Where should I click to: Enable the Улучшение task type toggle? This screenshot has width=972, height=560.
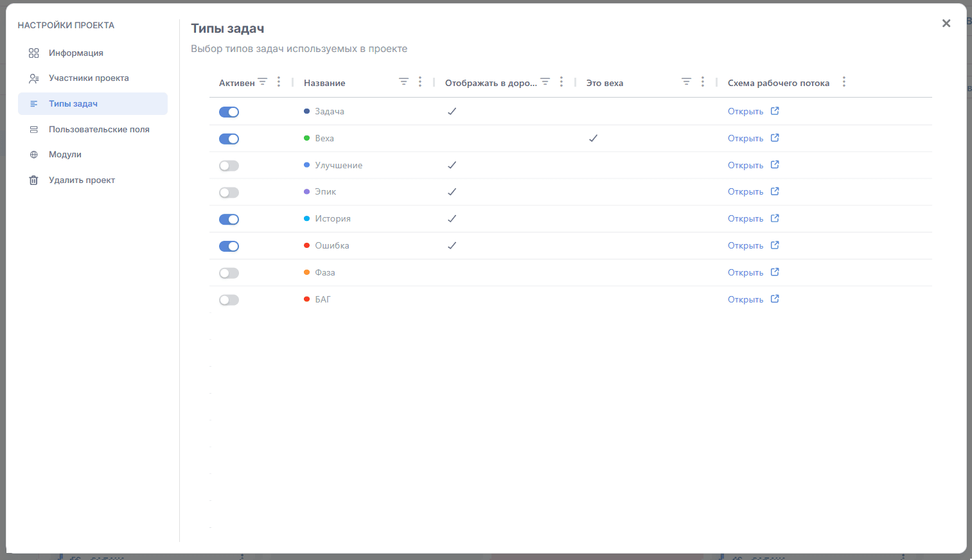pyautogui.click(x=229, y=166)
